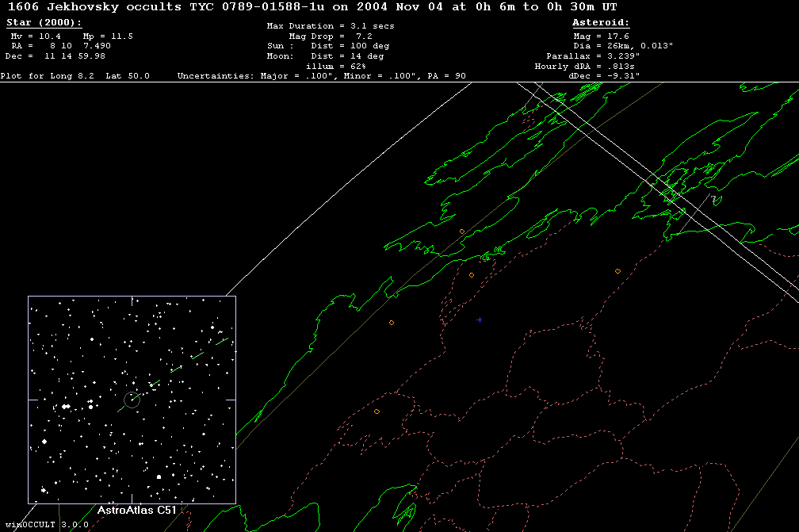Screen dimensions: 799x532
Task: Select the "Asteroid:" heading
Action: pyautogui.click(x=601, y=23)
